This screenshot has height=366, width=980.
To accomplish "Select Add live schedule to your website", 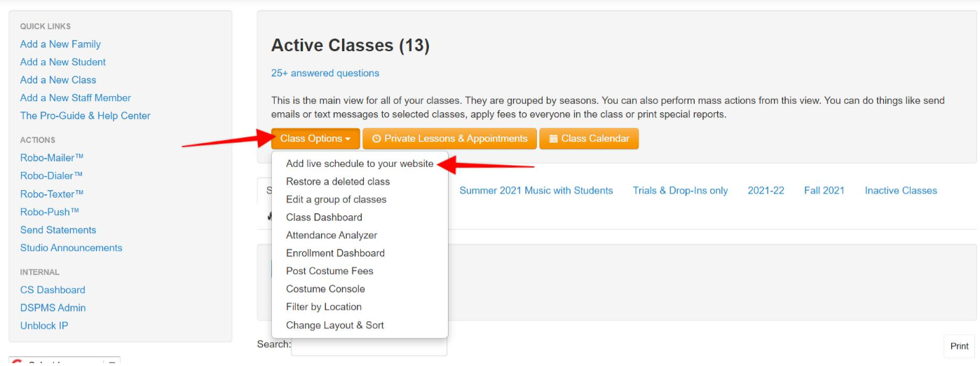I will coord(360,163).
